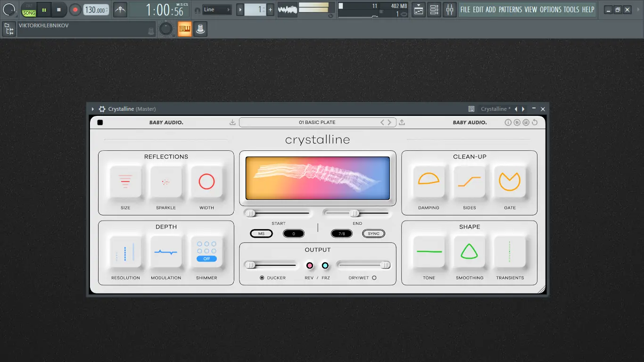Add a new pattern with plus button

click(270, 9)
